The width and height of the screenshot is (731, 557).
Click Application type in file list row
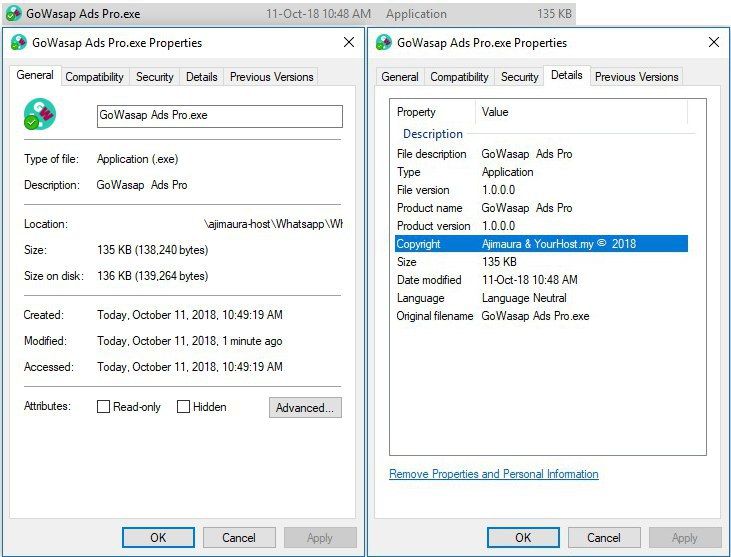click(416, 14)
